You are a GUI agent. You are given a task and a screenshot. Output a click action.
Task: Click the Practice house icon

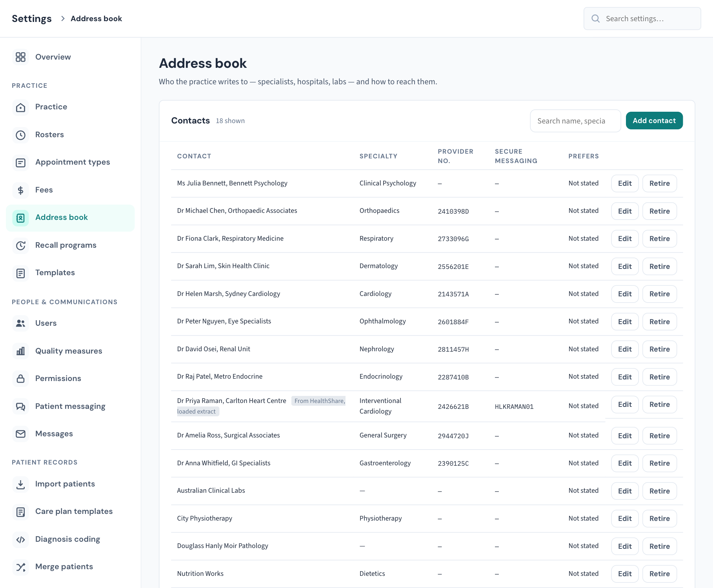(x=20, y=107)
